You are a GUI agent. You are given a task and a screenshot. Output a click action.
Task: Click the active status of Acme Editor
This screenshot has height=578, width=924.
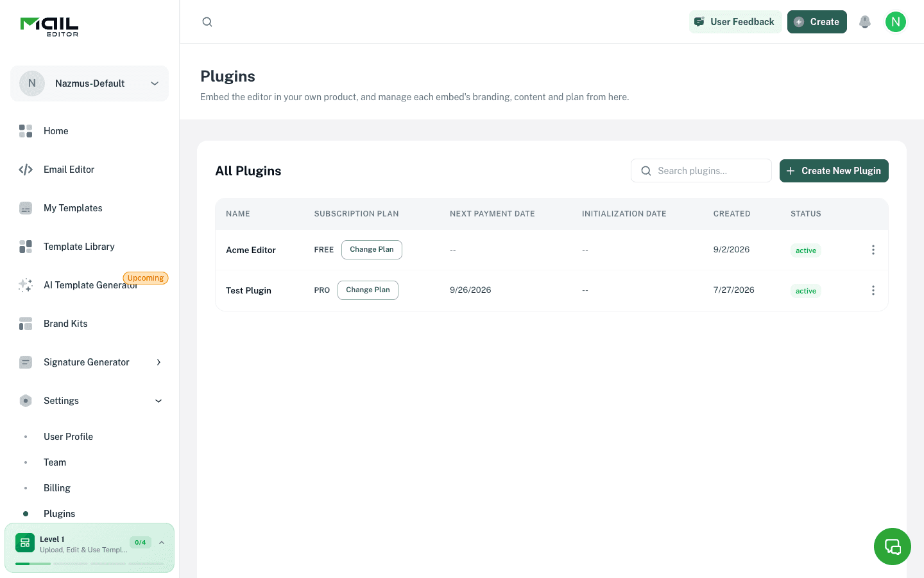point(806,250)
